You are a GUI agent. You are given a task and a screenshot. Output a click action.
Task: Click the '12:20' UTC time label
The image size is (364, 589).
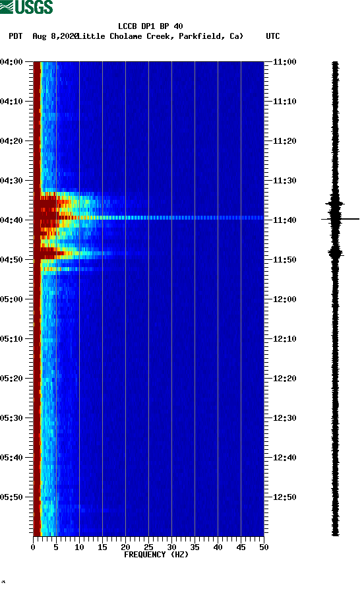point(285,379)
